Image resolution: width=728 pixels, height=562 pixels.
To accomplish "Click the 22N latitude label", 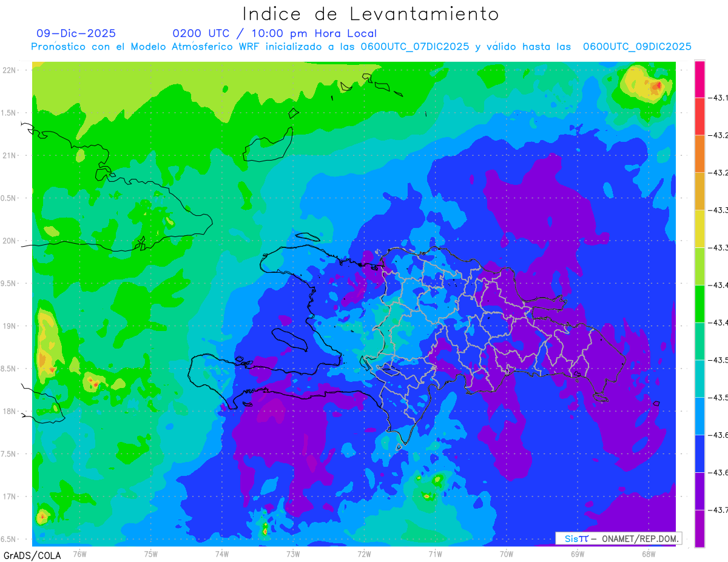I will [x=10, y=70].
